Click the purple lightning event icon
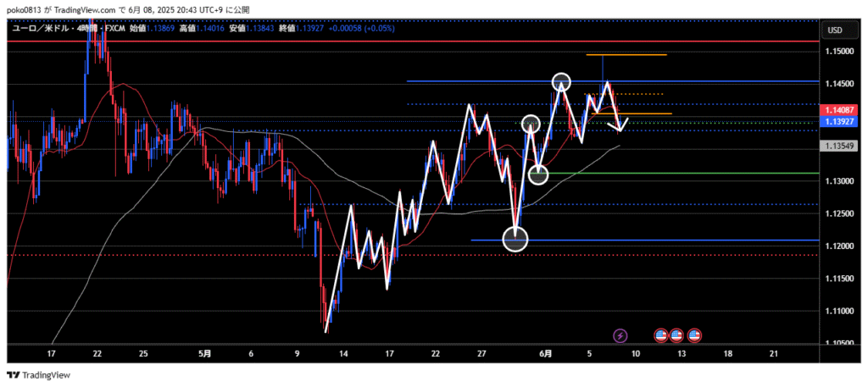The height and width of the screenshot is (387, 868). [x=620, y=335]
